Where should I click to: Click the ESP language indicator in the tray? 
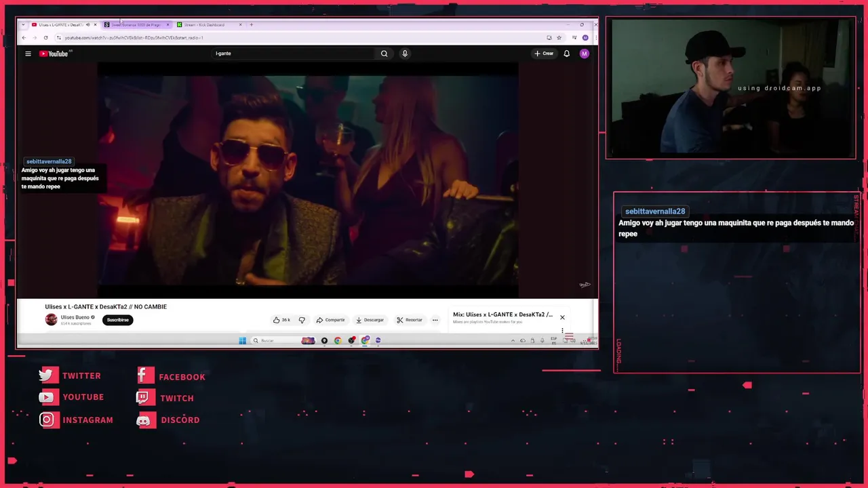(554, 340)
